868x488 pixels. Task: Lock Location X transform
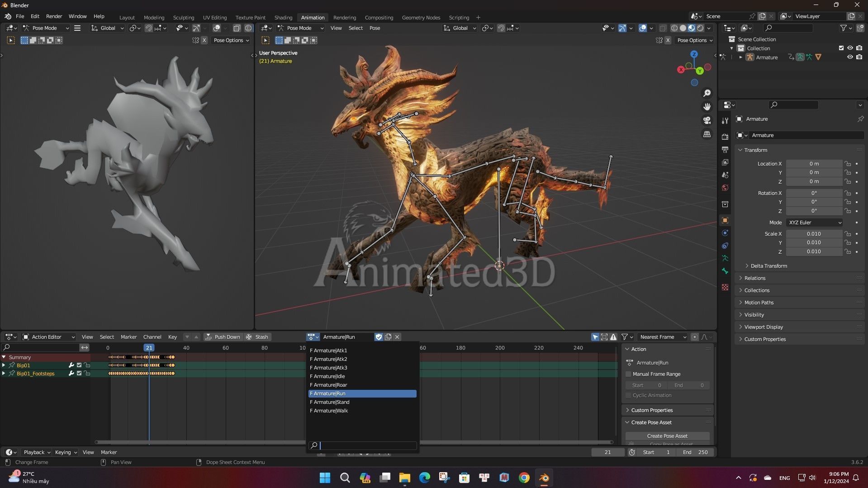pos(848,164)
